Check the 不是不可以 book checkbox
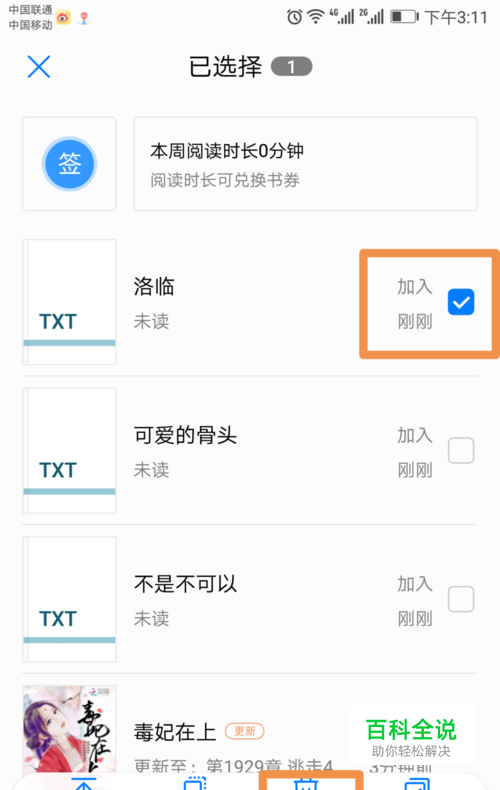Viewport: 500px width, 790px height. point(461,599)
